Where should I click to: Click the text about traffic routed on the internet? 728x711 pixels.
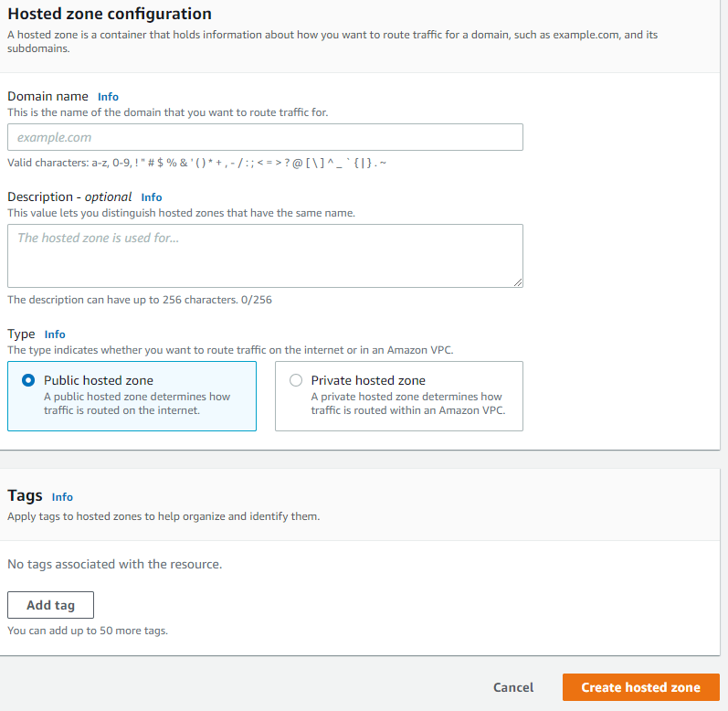pyautogui.click(x=137, y=404)
